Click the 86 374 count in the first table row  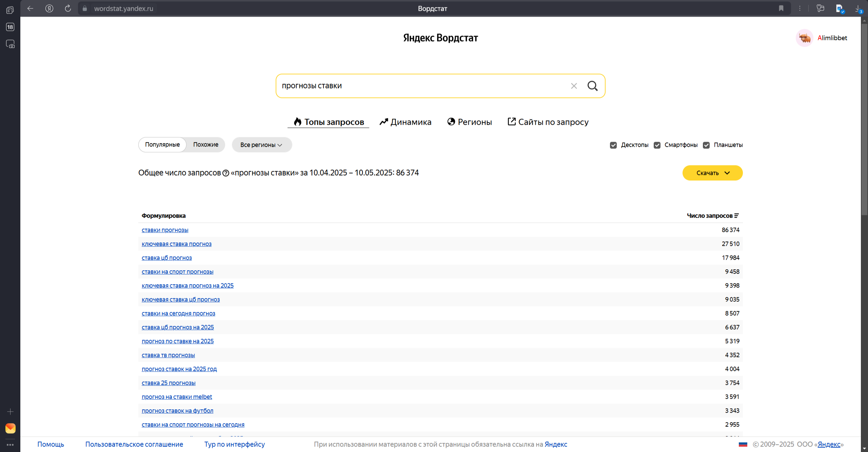pyautogui.click(x=730, y=230)
